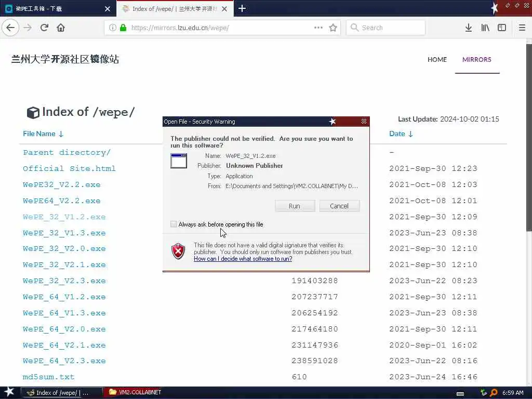Screen dimensions: 532x399
Task: Reload the current page
Action: [44, 28]
